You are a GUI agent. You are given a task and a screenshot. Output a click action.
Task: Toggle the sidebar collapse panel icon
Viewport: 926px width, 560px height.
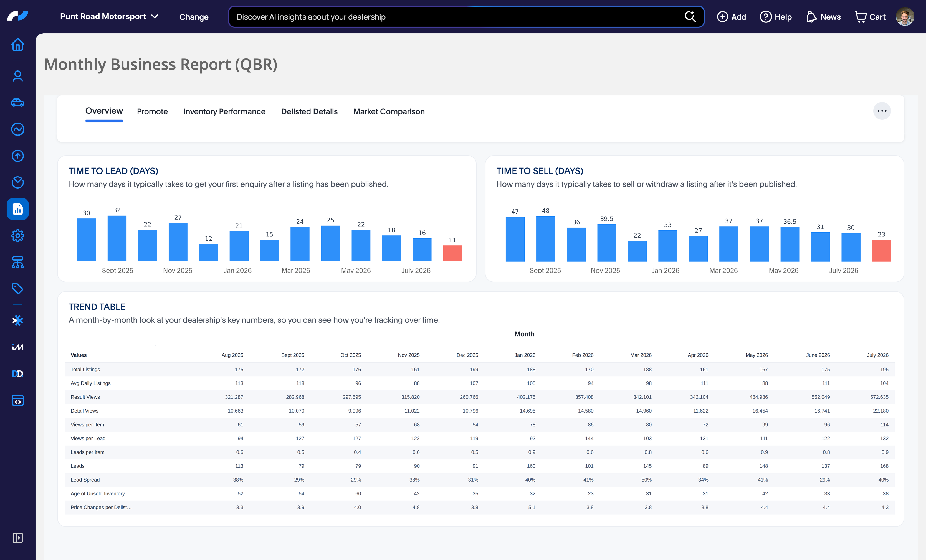[x=18, y=538]
